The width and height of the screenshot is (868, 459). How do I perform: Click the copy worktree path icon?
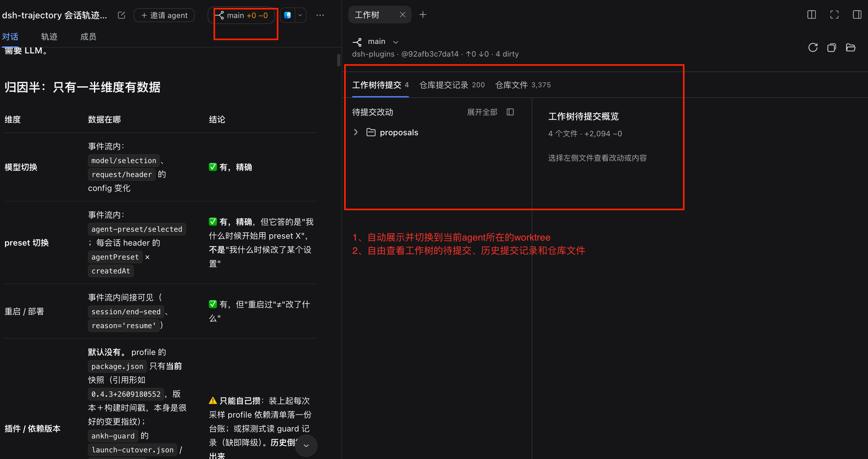(x=832, y=47)
